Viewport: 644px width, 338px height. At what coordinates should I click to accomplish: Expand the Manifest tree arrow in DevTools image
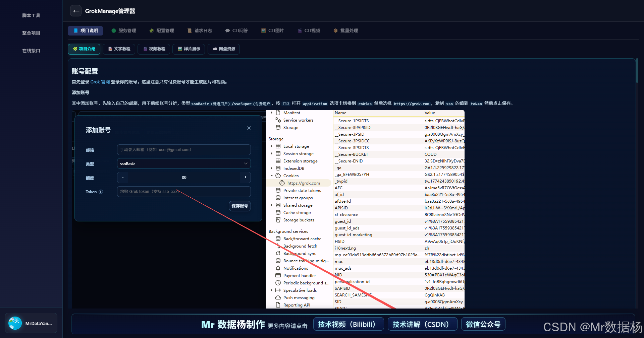tap(272, 113)
